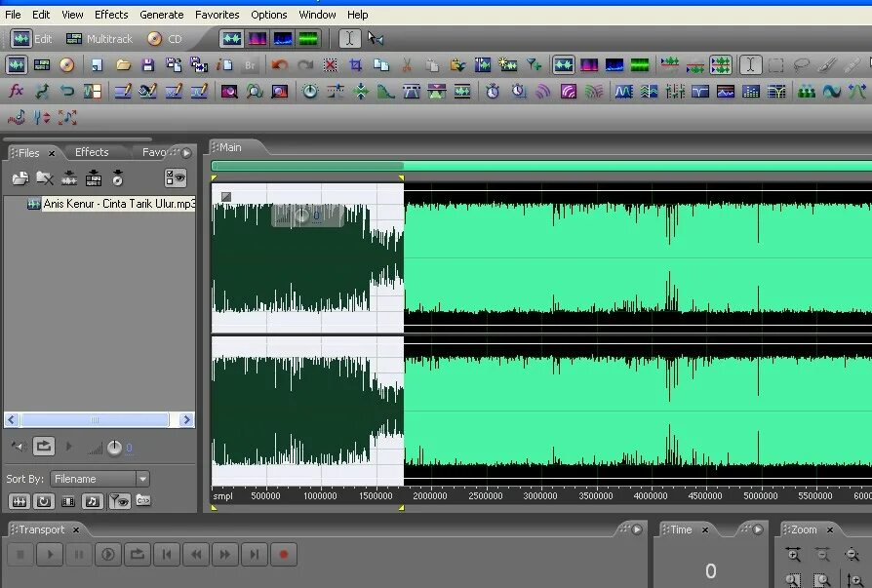This screenshot has width=872, height=588.
Task: Click the red Undo arrow icon
Action: 279,65
